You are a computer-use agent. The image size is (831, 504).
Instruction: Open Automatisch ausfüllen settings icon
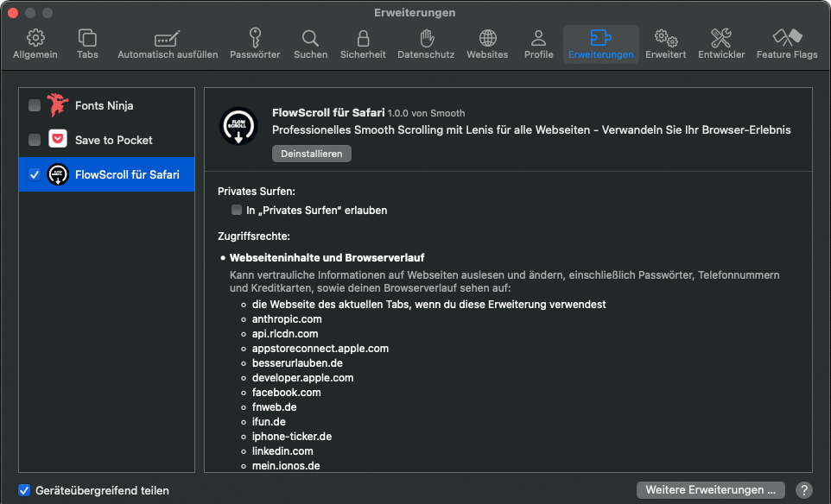coord(168,44)
